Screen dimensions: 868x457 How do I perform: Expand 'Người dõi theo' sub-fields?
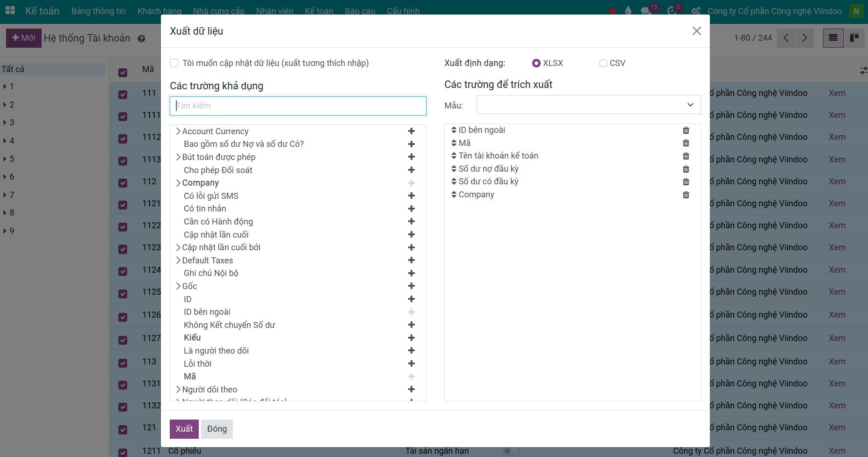coord(178,390)
